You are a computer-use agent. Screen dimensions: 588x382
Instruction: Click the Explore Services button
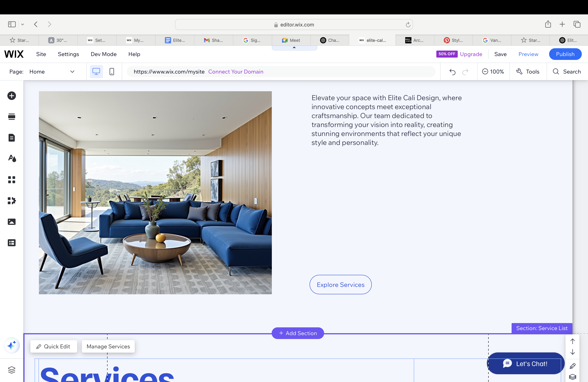click(x=340, y=285)
